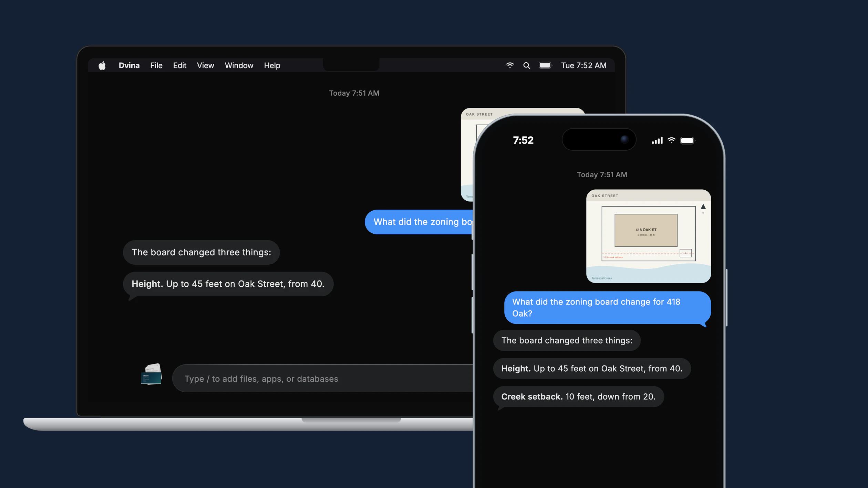
Task: Click the phone's question bubble about 418 Oak
Action: pos(608,308)
